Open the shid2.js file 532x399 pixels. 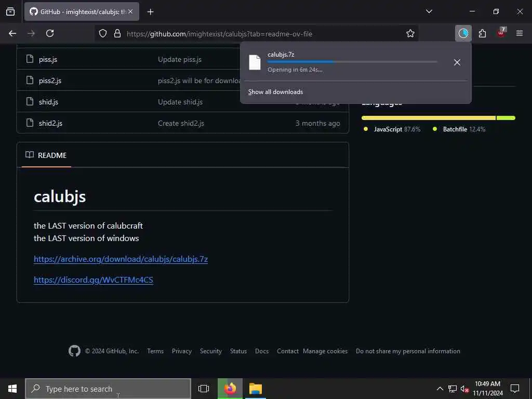tap(50, 123)
